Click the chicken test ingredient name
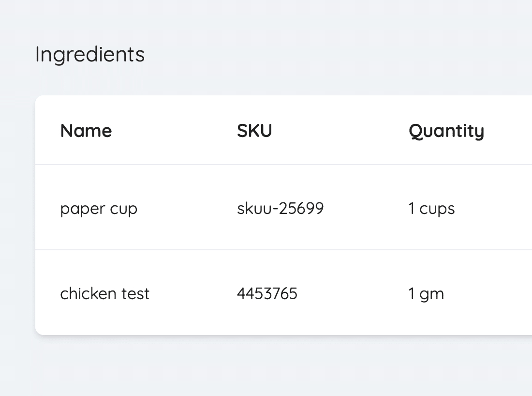This screenshot has width=532, height=396. tap(104, 293)
